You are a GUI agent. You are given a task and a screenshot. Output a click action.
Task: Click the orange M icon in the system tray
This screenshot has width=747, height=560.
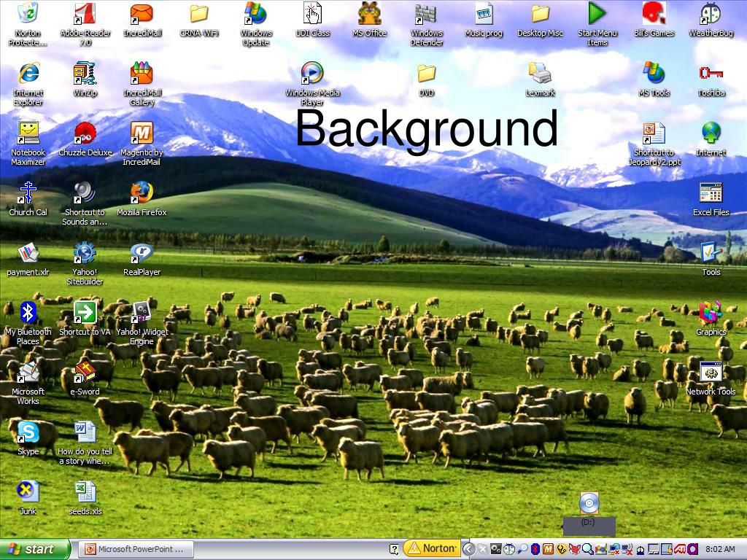coord(548,549)
